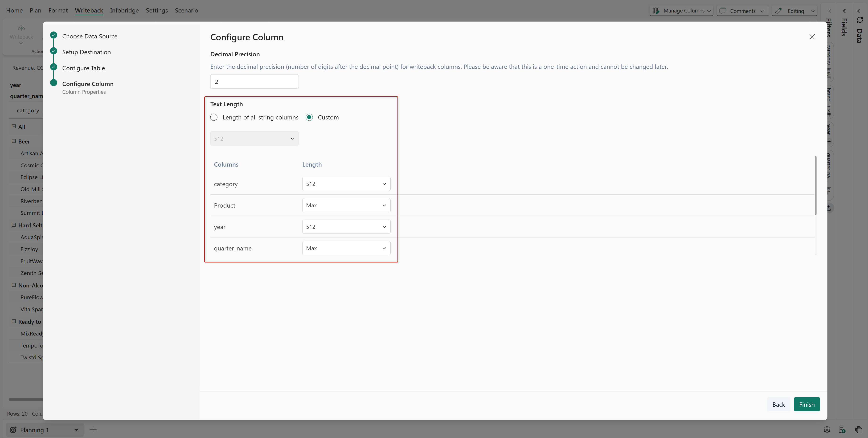Click the Back button
This screenshot has height=438, width=868.
coord(778,404)
